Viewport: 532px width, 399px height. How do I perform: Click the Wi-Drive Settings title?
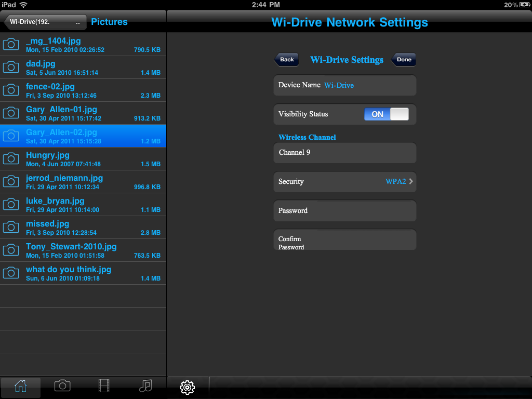pos(347,60)
